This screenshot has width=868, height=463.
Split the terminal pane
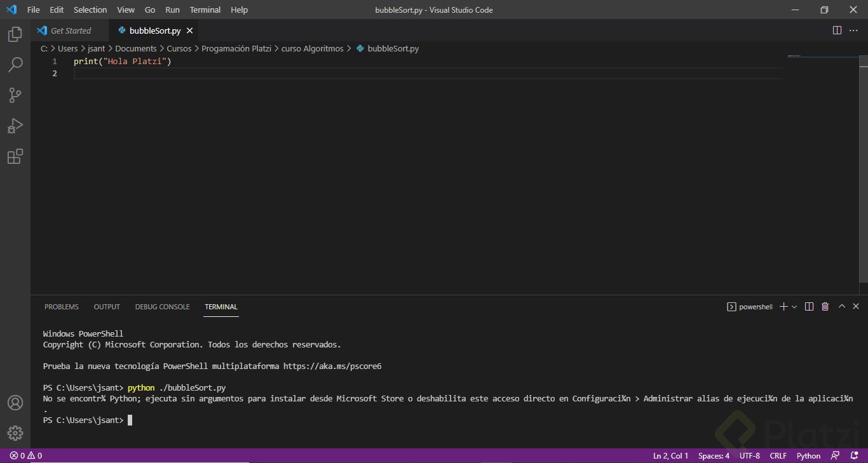809,307
